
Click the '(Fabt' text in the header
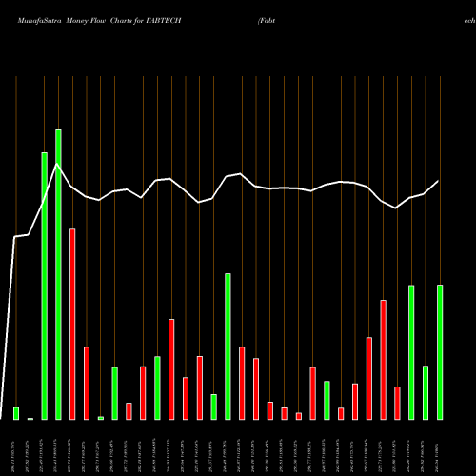click(x=267, y=21)
